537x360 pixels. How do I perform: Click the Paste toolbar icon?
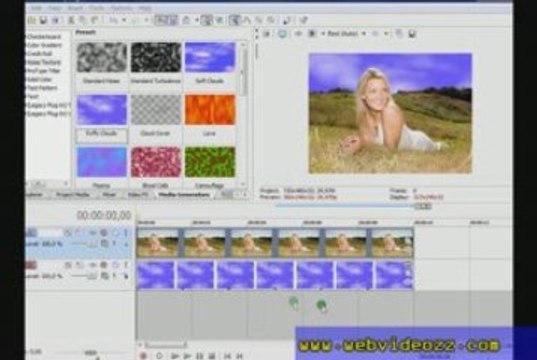pos(95,21)
